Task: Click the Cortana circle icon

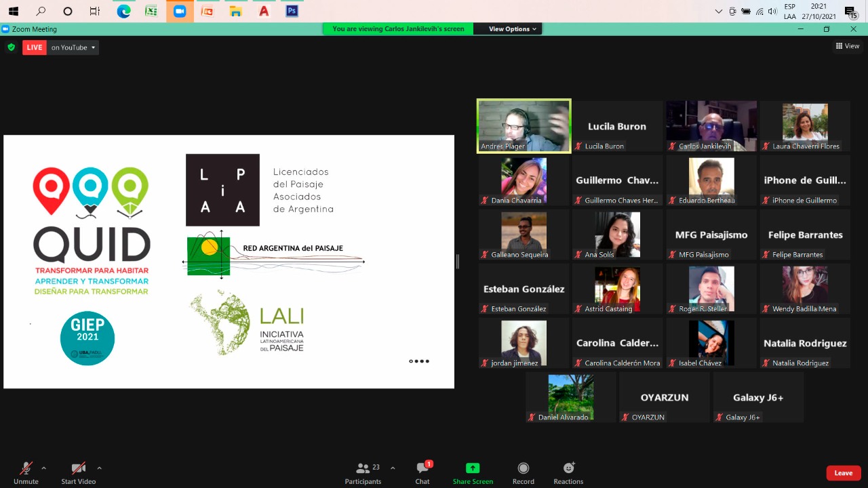Action: click(68, 12)
